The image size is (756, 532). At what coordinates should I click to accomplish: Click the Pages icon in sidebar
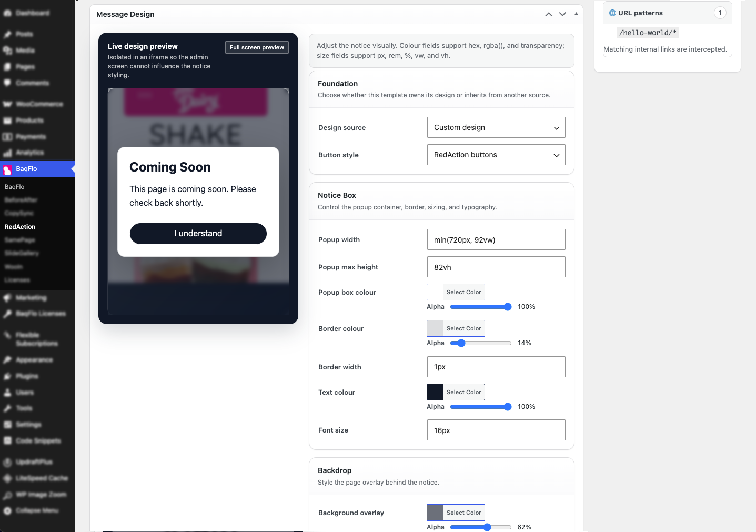[x=7, y=67]
